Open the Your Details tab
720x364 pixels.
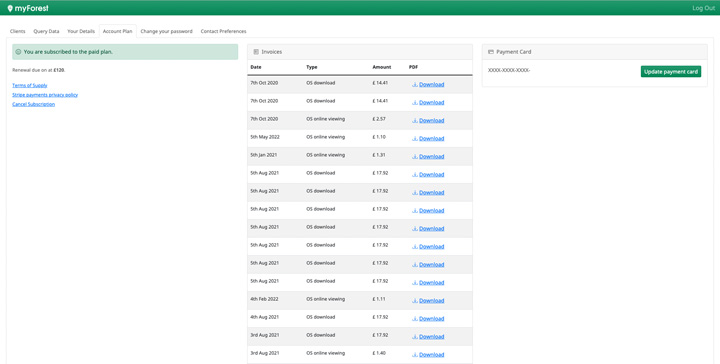(81, 31)
